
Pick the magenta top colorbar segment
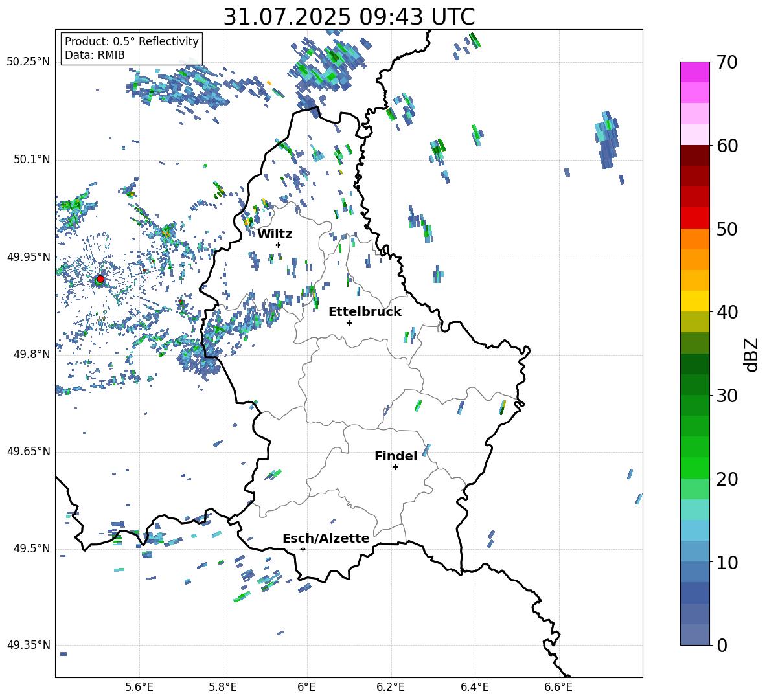pos(694,73)
